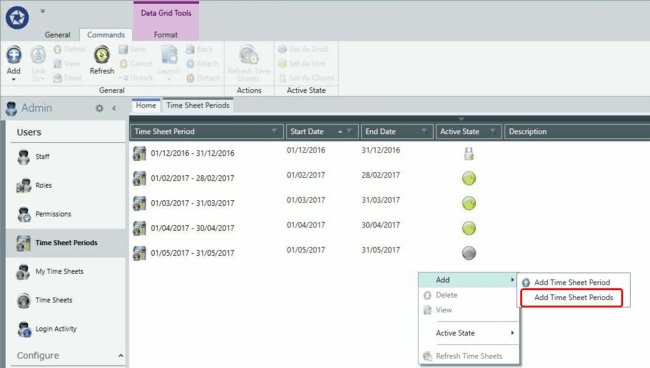Click the 01/05/2017 start date cell
This screenshot has width=650, height=368.
pyautogui.click(x=306, y=250)
